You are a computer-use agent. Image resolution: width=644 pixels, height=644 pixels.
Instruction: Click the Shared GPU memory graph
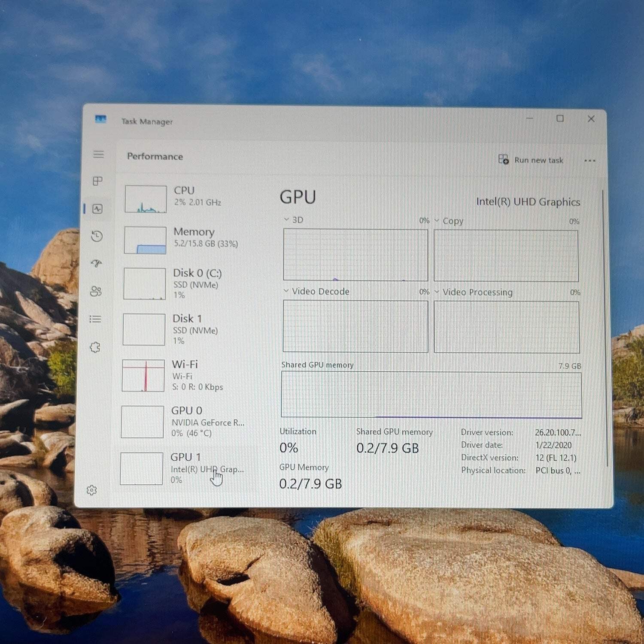click(x=431, y=395)
